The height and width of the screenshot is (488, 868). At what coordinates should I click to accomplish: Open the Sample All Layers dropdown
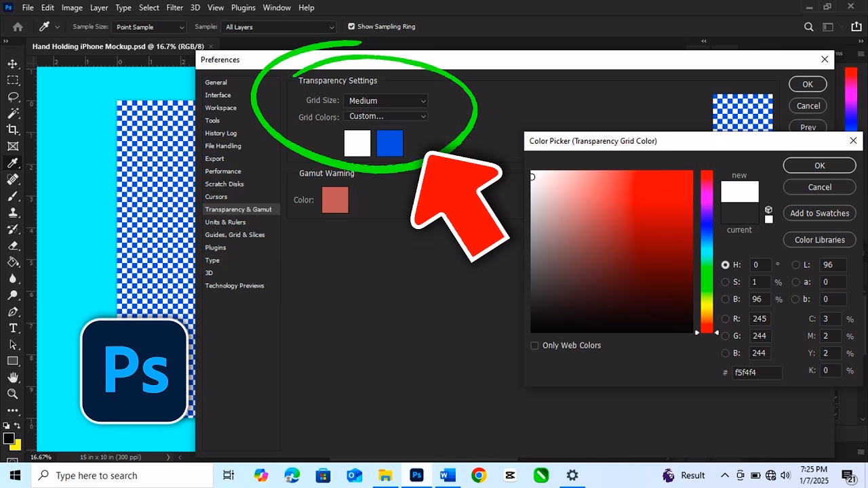(x=278, y=26)
